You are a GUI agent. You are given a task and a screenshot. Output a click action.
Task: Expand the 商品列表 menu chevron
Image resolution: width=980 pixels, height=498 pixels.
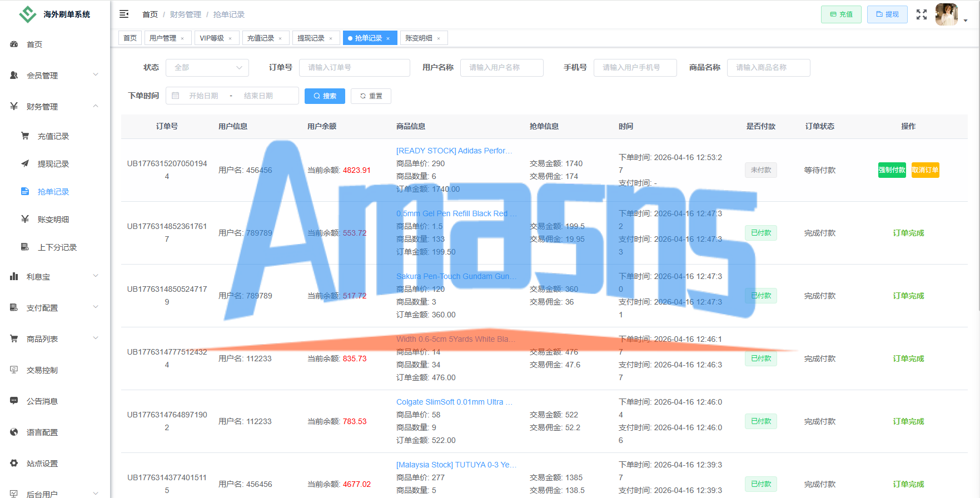click(x=96, y=338)
